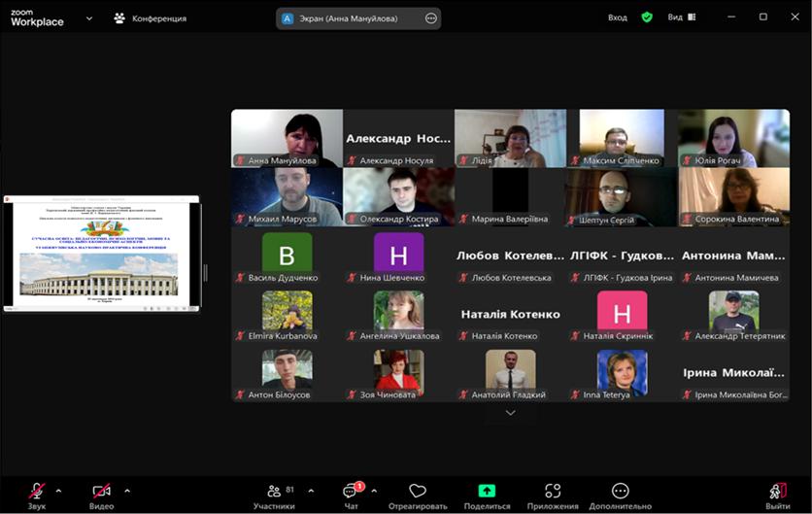Open audio options arrow beside Звук
Screen dimensions: 812x514
coord(58,490)
